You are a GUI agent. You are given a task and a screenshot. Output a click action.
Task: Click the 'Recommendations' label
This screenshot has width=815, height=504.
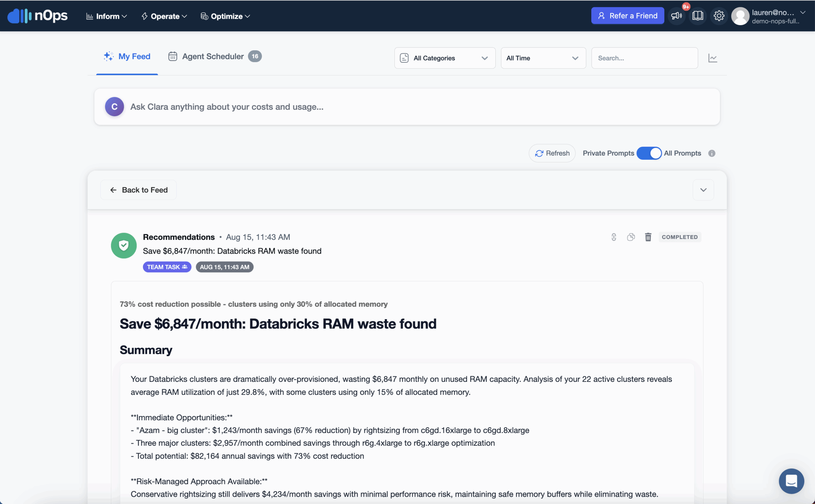click(179, 237)
